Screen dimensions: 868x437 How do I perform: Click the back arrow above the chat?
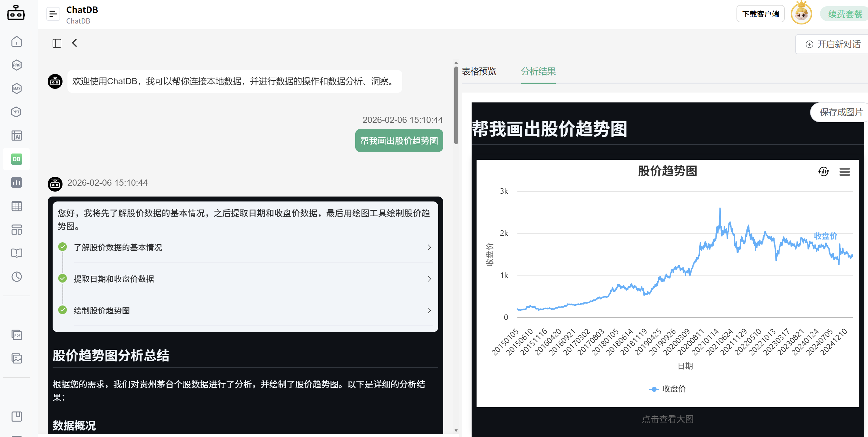click(x=74, y=43)
